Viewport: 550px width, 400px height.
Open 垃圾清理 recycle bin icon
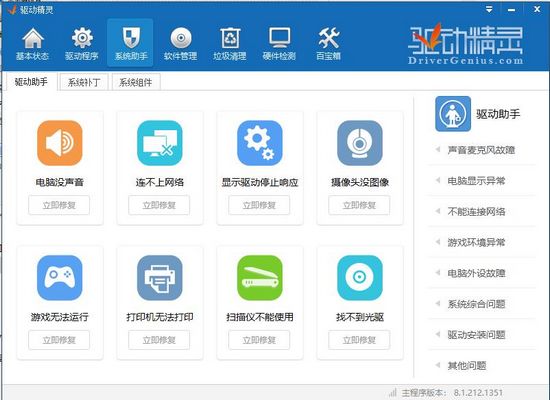(230, 38)
